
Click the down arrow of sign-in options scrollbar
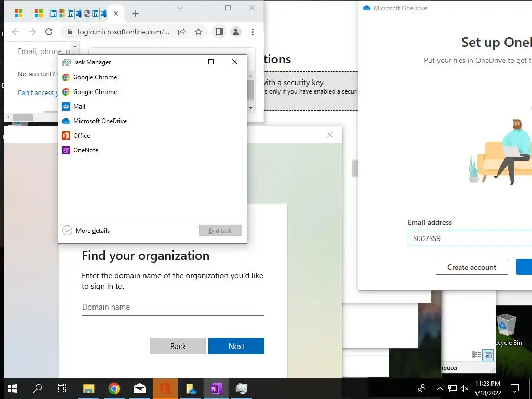click(x=251, y=108)
